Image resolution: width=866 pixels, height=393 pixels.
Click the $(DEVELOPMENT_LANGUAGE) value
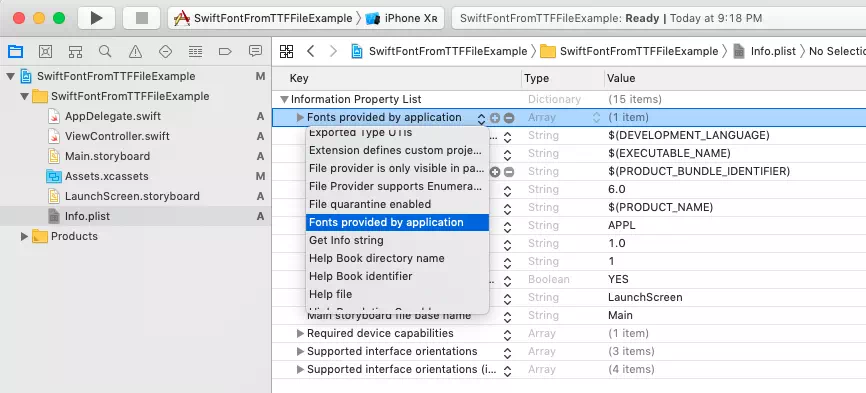pyautogui.click(x=689, y=135)
